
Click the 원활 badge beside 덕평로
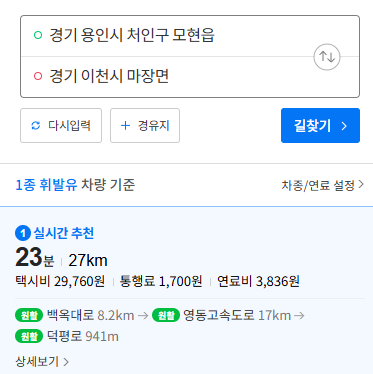[x=29, y=336]
